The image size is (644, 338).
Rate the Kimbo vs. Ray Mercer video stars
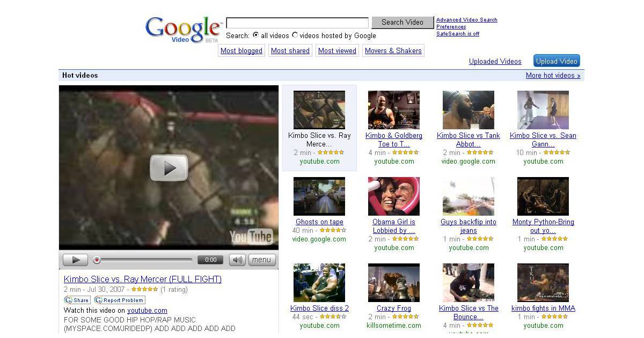(x=144, y=289)
